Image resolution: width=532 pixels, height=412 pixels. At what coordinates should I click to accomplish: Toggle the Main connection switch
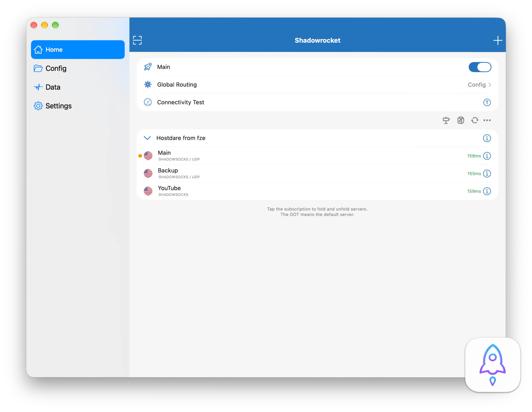click(x=480, y=67)
